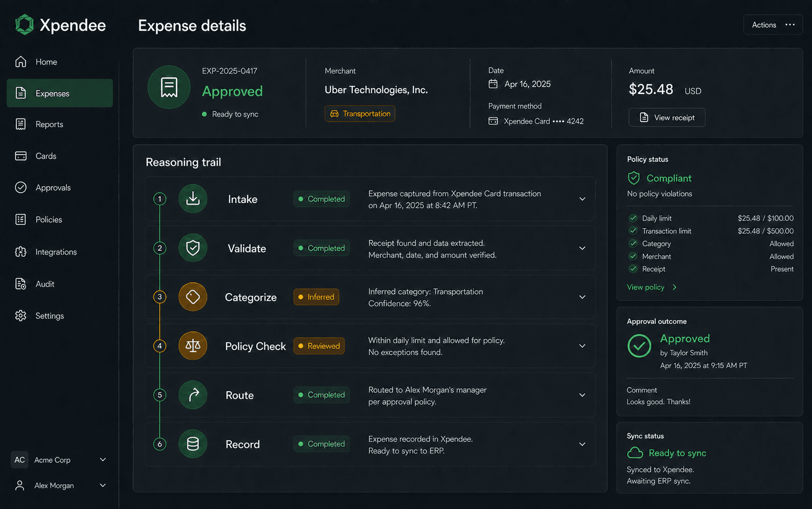Screen dimensions: 812x509
Task: Click the Merchant check mark in Policy status
Action: 633,256
